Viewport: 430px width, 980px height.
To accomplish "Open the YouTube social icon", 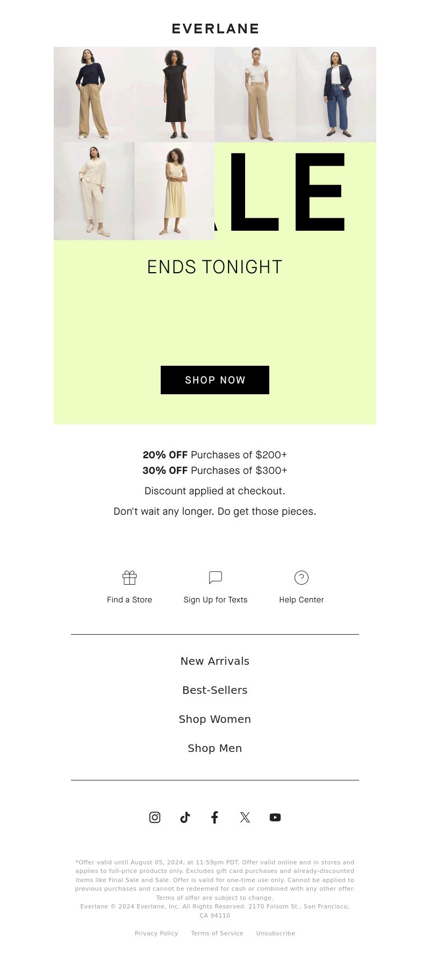I will (x=275, y=817).
